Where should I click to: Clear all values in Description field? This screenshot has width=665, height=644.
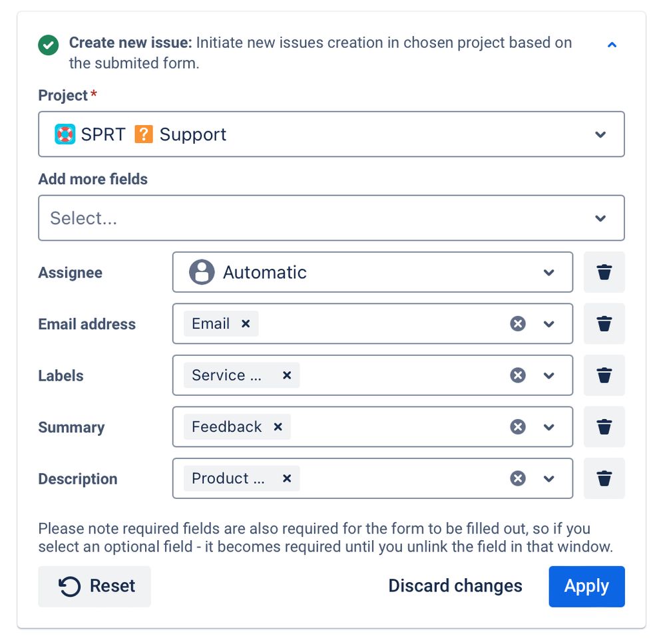pos(518,478)
